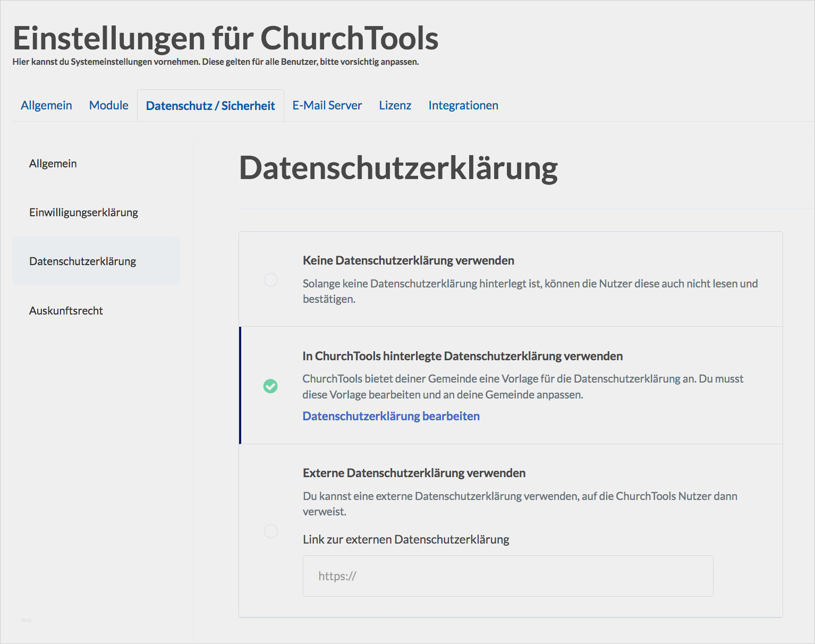Focus the https:// external link input field
The width and height of the screenshot is (815, 644).
tap(507, 576)
